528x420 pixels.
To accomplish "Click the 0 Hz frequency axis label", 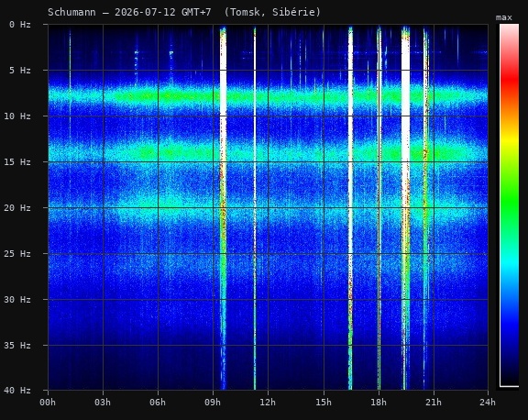I will [x=20, y=25].
